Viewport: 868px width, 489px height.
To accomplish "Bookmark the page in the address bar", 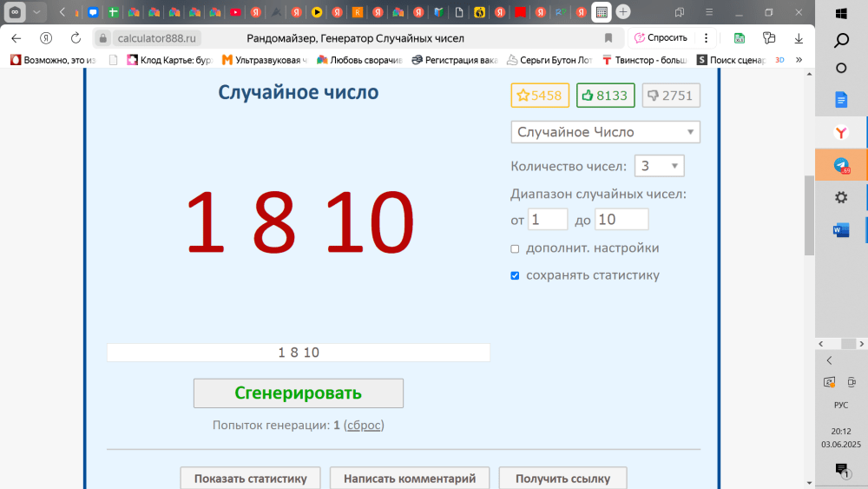I will point(608,38).
